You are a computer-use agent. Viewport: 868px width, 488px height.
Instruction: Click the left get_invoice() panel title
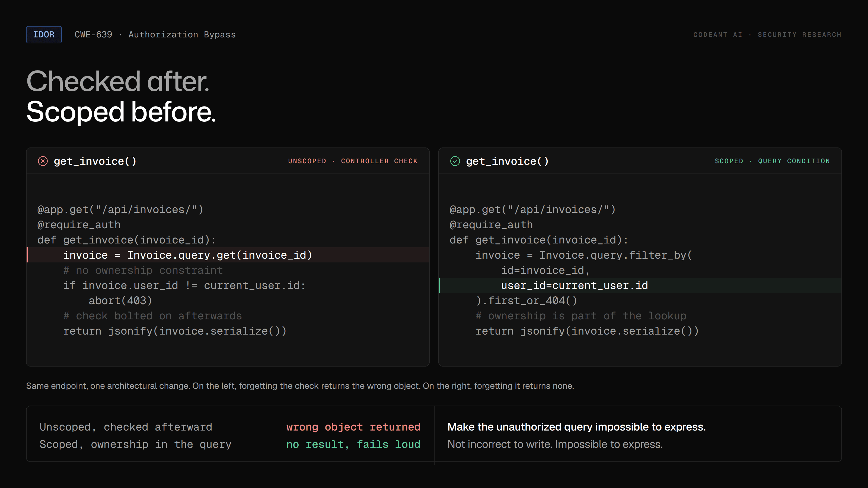tap(95, 161)
